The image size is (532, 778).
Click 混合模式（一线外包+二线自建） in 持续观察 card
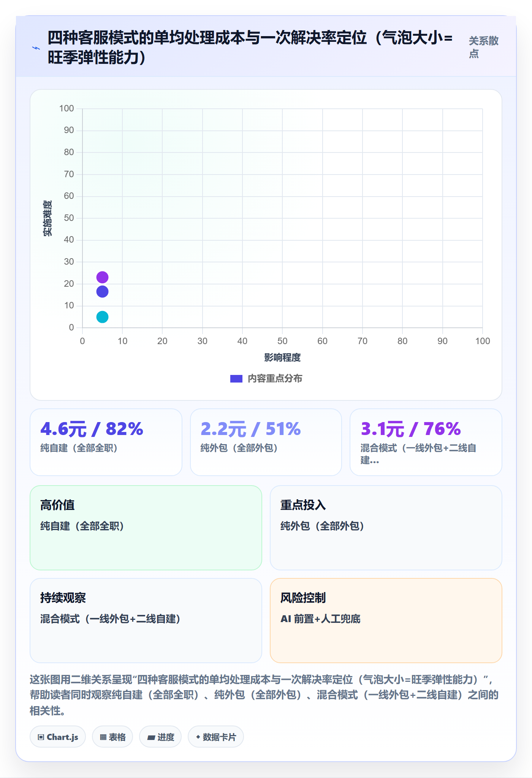coord(110,619)
